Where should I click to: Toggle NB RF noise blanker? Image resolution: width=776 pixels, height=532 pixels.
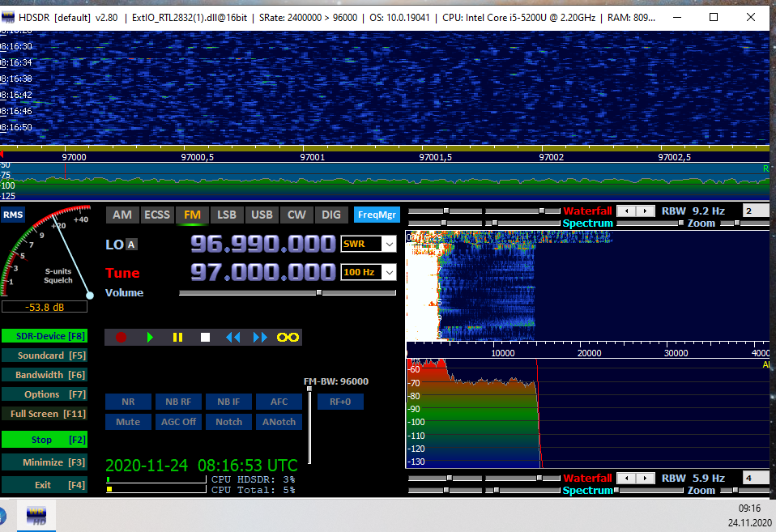(x=178, y=402)
